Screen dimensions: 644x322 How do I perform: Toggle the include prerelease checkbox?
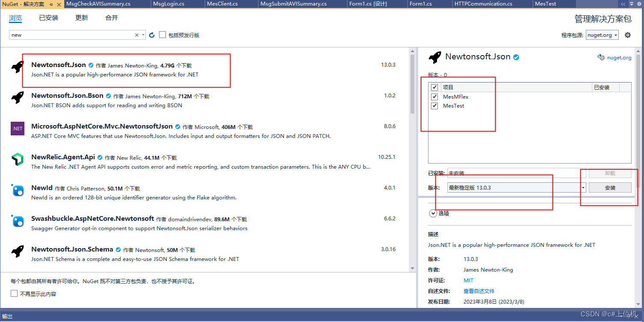pos(162,35)
